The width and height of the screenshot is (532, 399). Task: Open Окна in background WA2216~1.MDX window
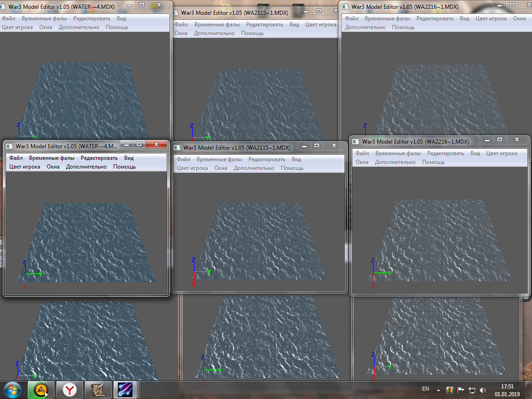(x=519, y=18)
